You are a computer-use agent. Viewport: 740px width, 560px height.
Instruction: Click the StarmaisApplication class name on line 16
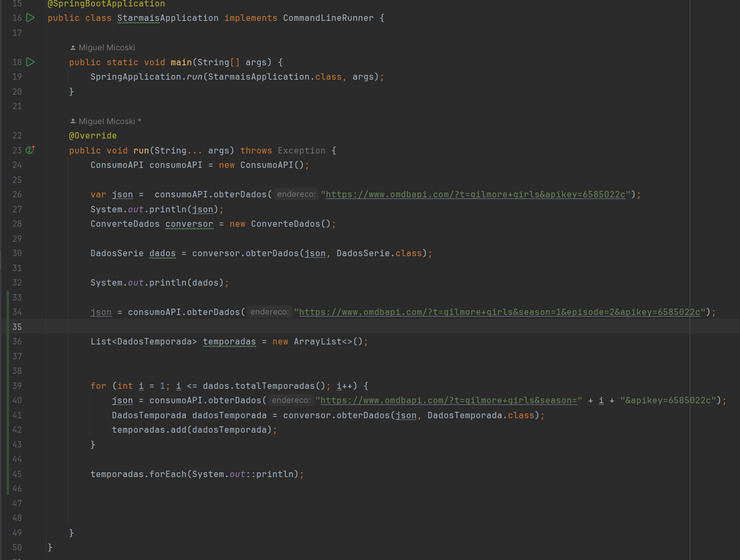[168, 18]
